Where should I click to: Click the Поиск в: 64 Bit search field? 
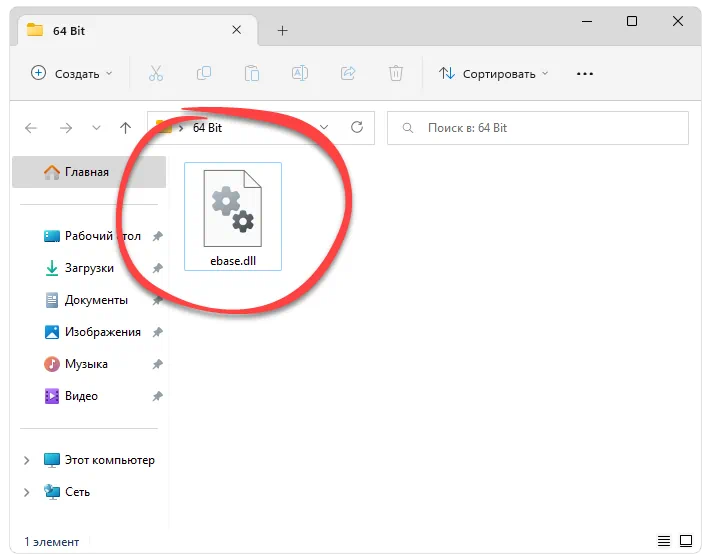[x=538, y=128]
